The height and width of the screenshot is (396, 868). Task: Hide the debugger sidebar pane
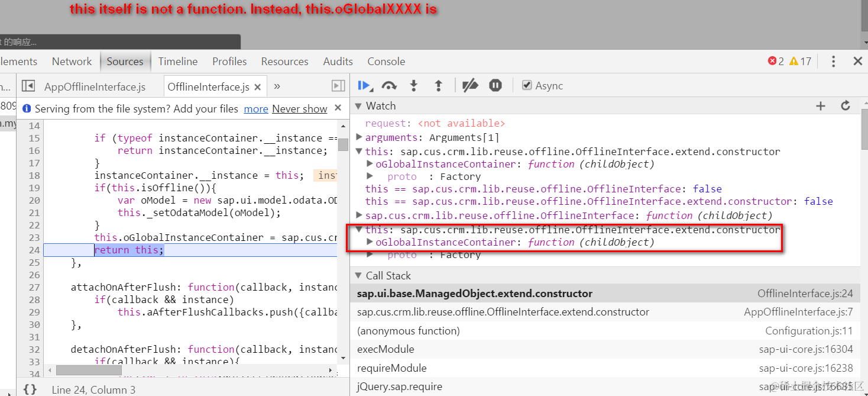coord(338,86)
